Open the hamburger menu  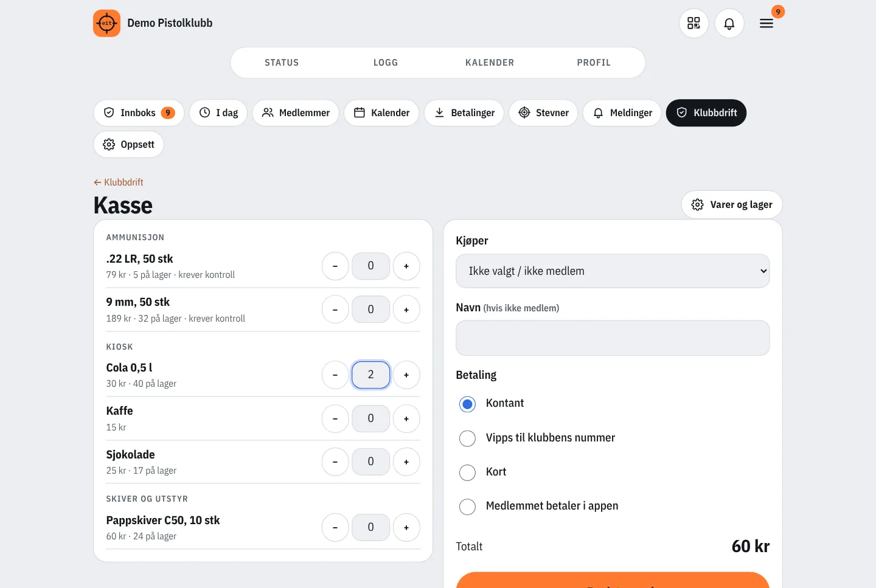pos(766,23)
